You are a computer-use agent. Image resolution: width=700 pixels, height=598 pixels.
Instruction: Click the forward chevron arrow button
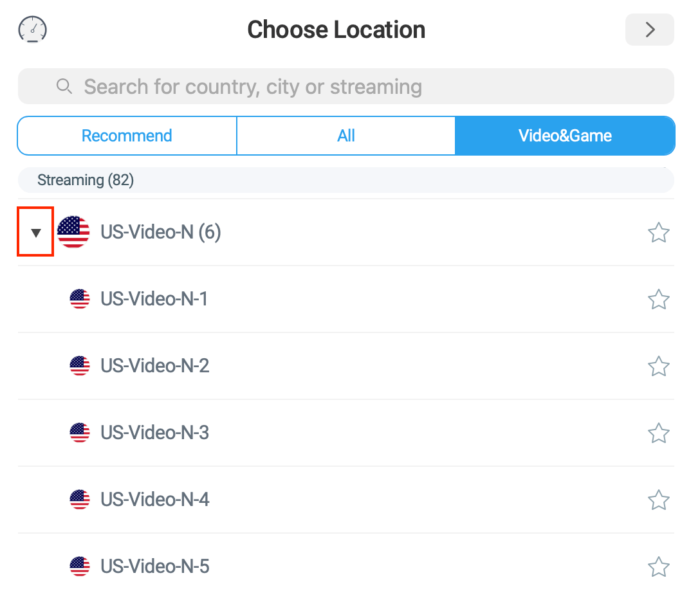click(x=650, y=30)
